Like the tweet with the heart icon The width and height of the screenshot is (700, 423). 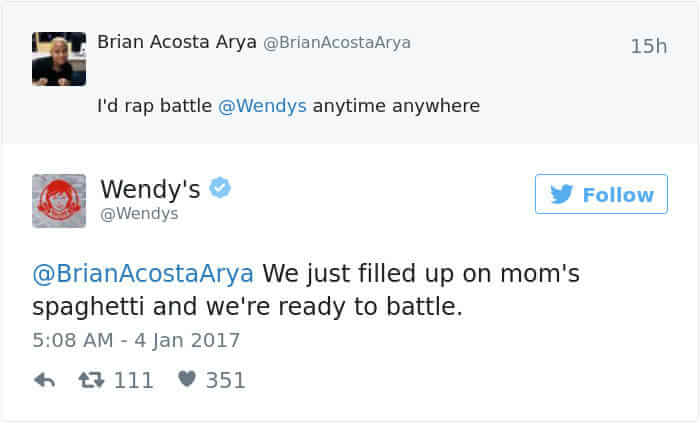186,380
